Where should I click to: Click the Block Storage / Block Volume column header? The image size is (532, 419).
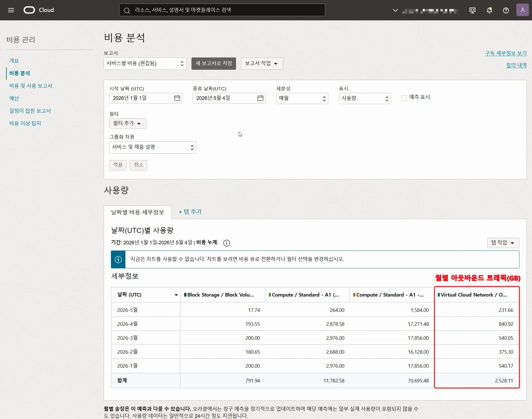coord(223,295)
